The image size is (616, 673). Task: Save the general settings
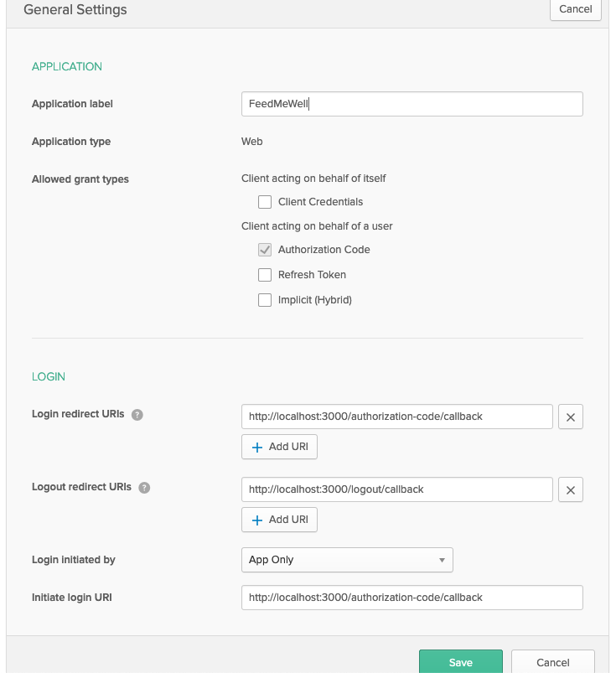tap(460, 662)
